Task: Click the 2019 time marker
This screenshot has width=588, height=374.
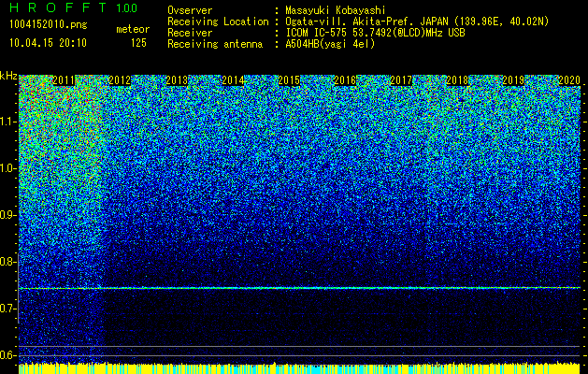Action: 513,80
